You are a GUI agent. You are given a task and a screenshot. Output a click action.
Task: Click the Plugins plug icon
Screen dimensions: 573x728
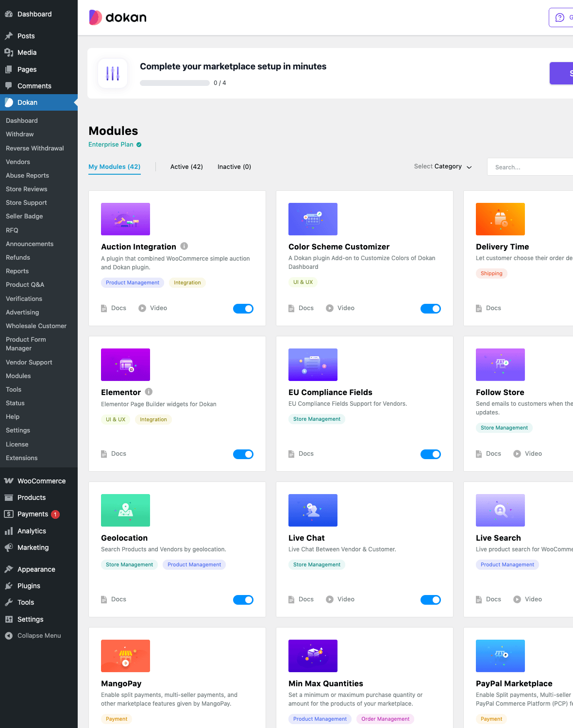(9, 586)
